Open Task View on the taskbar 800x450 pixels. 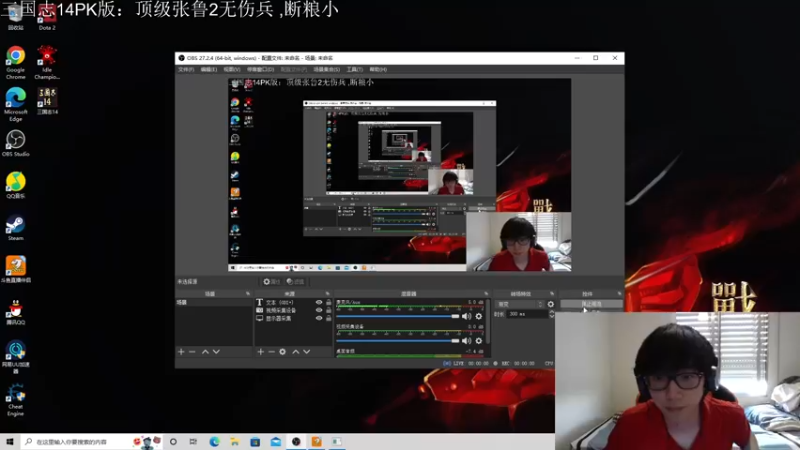(193, 441)
